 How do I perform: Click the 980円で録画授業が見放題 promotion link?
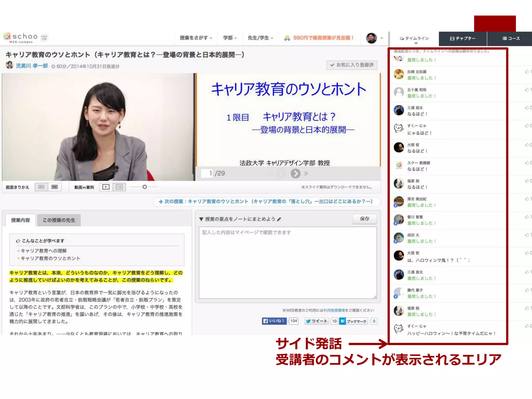[319, 38]
